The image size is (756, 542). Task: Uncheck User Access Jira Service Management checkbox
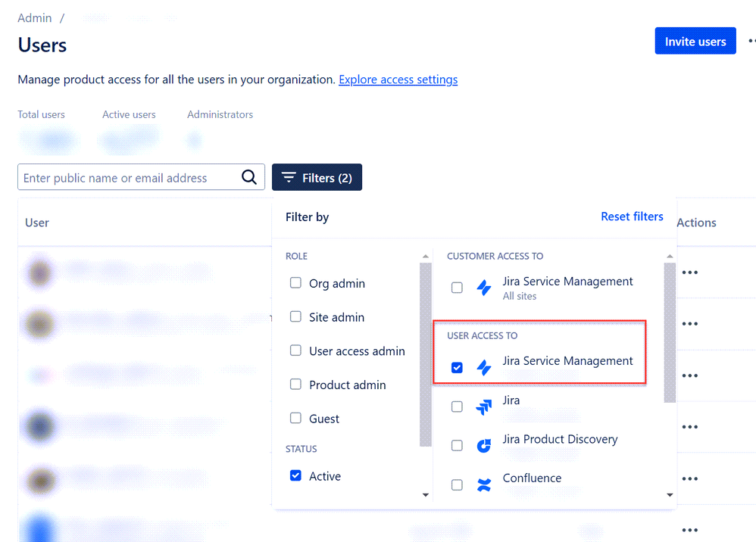(x=457, y=368)
